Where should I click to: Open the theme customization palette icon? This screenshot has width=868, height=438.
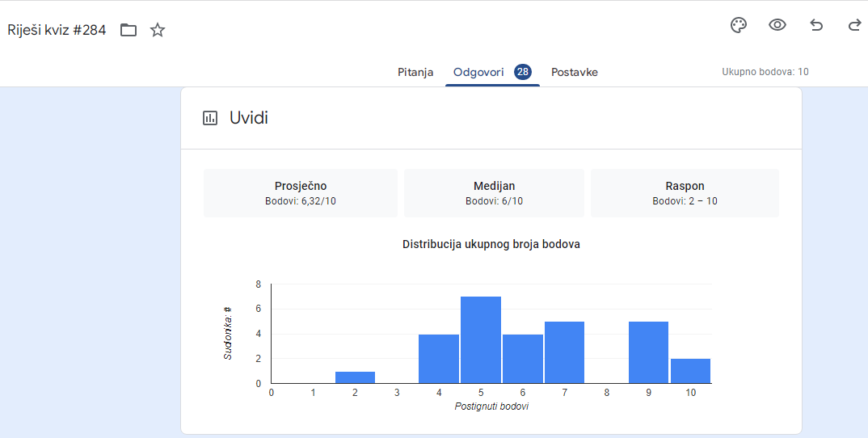[739, 25]
